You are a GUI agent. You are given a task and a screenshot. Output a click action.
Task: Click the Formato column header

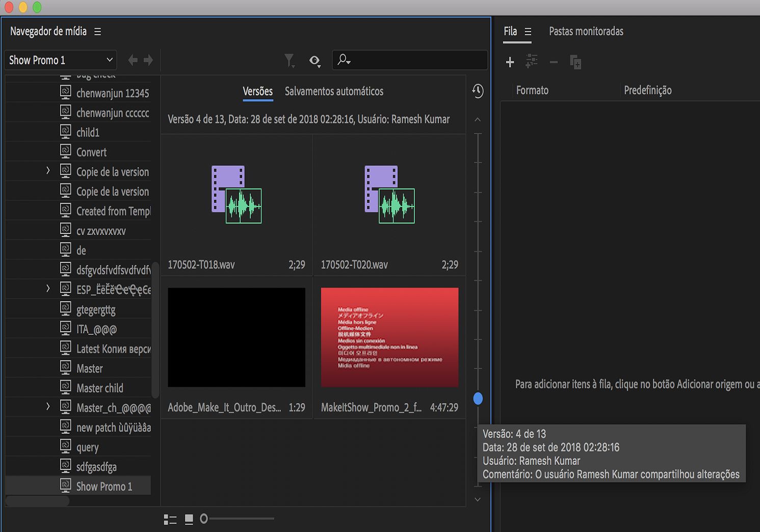pyautogui.click(x=532, y=90)
